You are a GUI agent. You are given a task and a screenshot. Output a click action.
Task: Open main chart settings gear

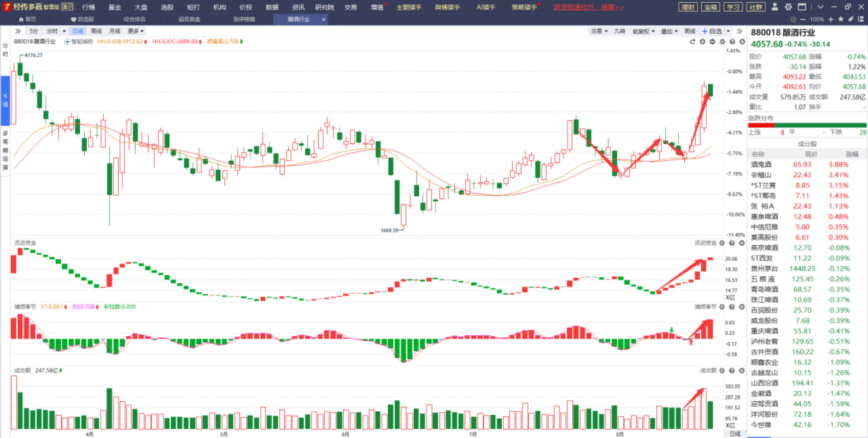(x=722, y=42)
